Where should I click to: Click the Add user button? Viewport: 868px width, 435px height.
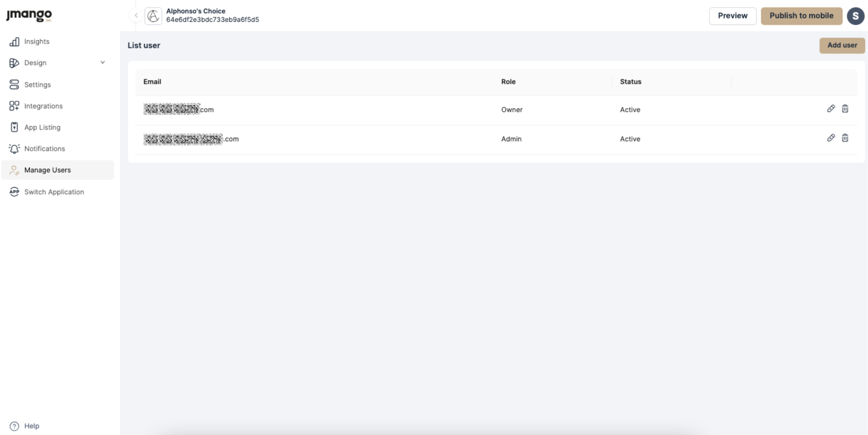click(842, 45)
